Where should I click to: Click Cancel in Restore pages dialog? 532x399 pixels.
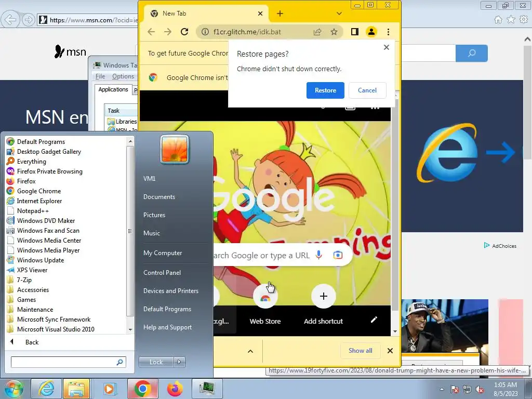[x=367, y=90]
